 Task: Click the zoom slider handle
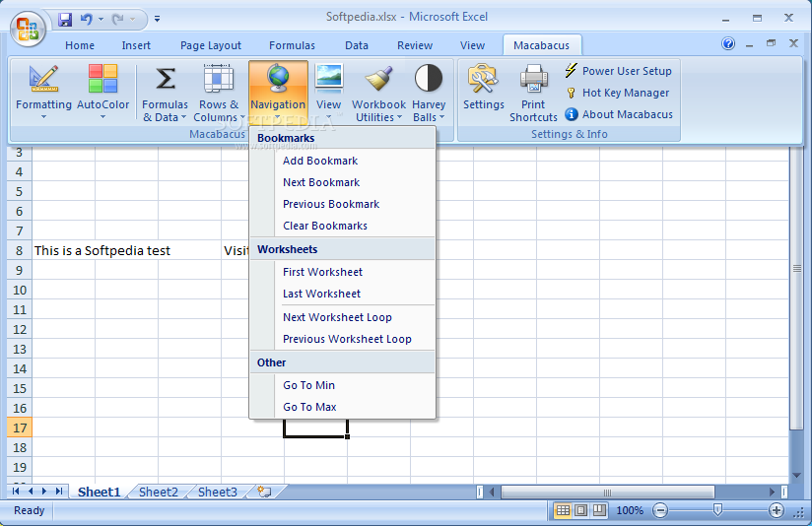717,510
